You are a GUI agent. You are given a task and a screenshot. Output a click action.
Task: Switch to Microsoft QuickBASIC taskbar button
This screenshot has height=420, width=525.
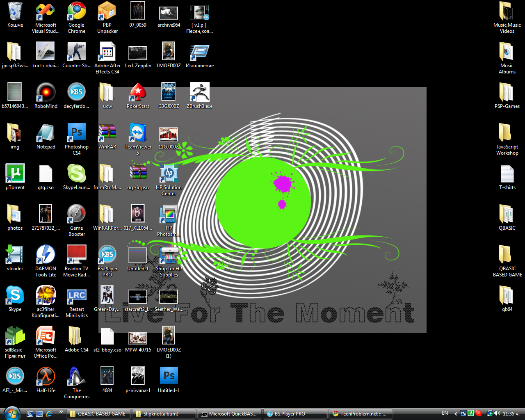tap(230, 414)
